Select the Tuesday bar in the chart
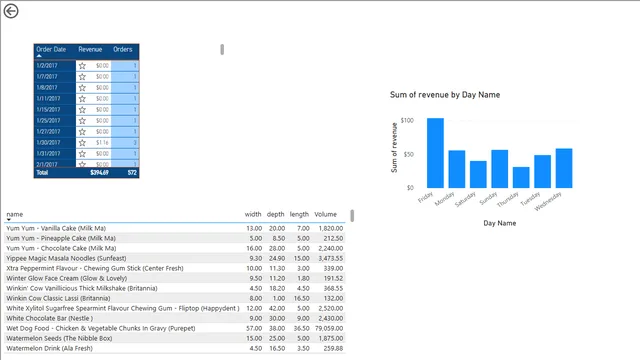This screenshot has width=640, height=360. pos(542,171)
